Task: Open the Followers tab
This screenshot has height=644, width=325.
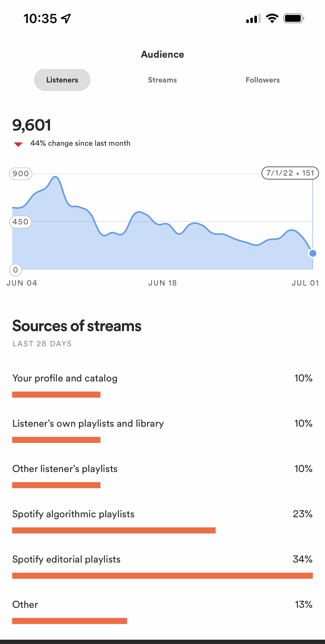Action: click(262, 80)
